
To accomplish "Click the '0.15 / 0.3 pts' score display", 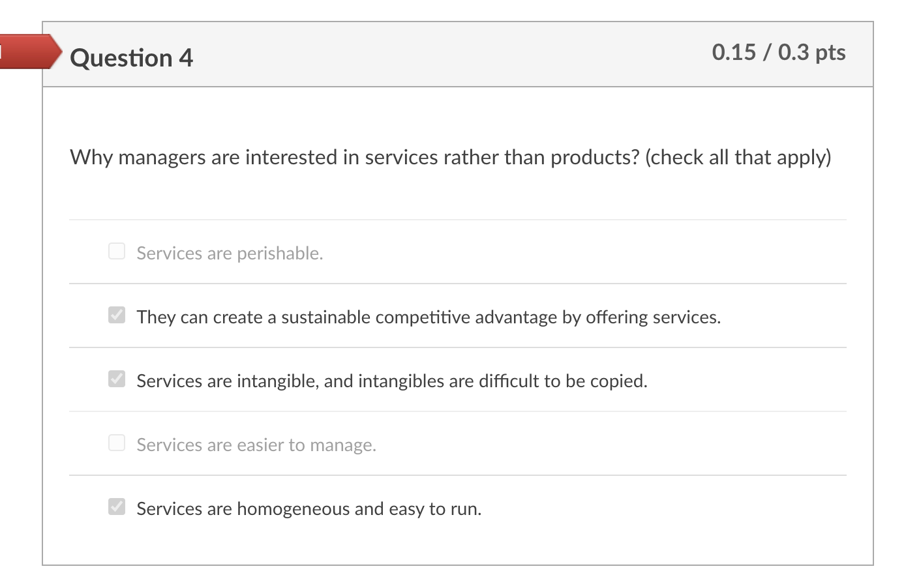I will [778, 52].
